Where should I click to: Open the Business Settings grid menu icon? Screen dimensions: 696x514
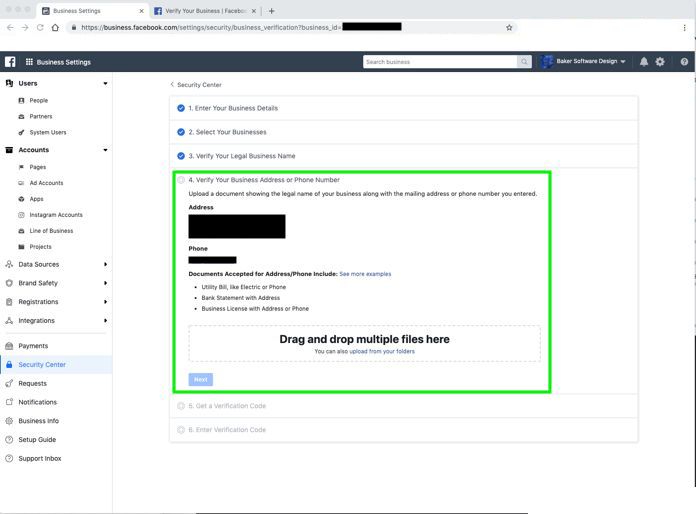29,62
